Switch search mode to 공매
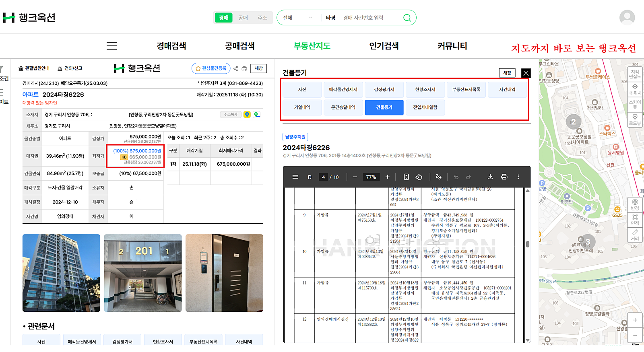The width and height of the screenshot is (644, 352). tap(243, 18)
